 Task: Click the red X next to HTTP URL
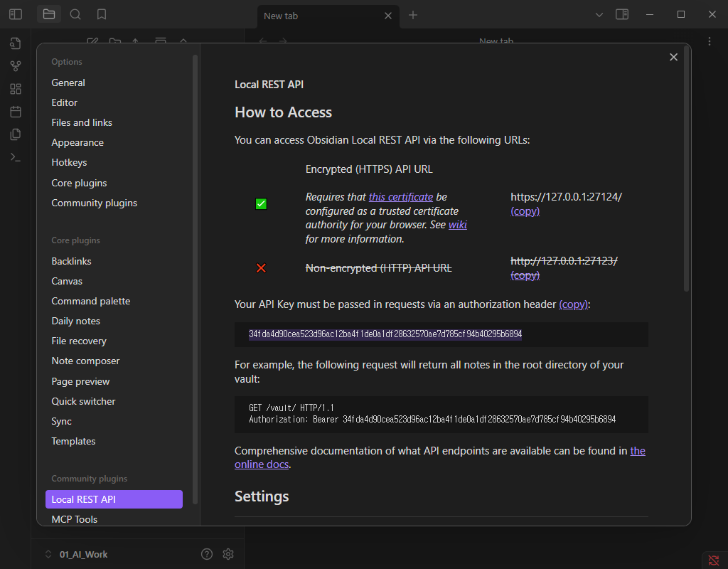[261, 268]
